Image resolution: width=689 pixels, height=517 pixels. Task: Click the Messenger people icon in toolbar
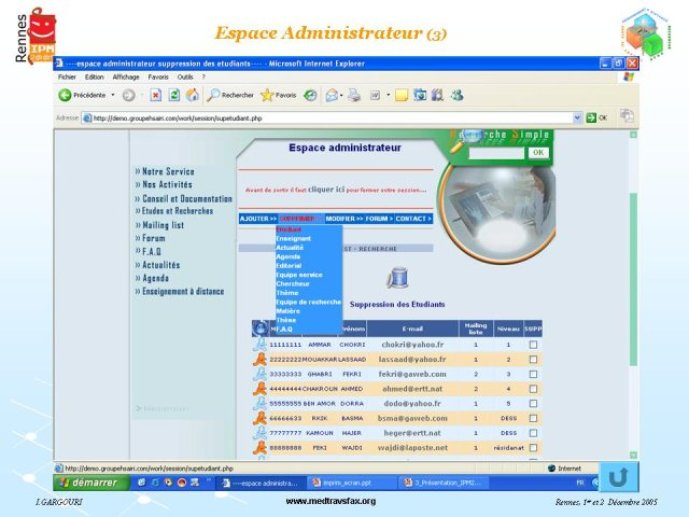pyautogui.click(x=457, y=95)
